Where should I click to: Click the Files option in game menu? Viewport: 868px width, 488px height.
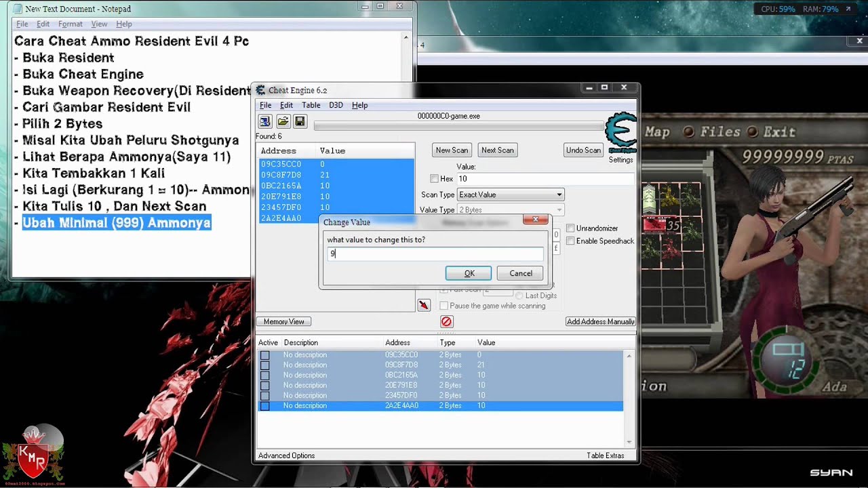719,131
